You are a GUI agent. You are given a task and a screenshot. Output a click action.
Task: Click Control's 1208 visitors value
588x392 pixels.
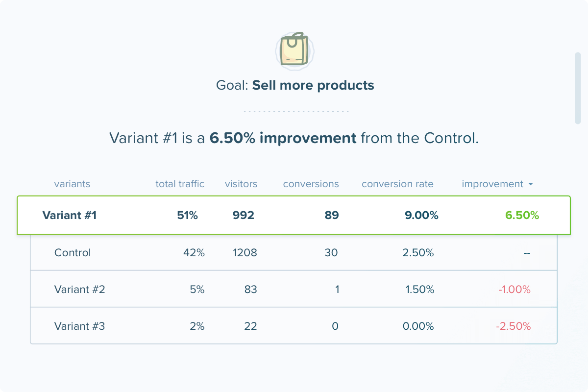pyautogui.click(x=245, y=253)
